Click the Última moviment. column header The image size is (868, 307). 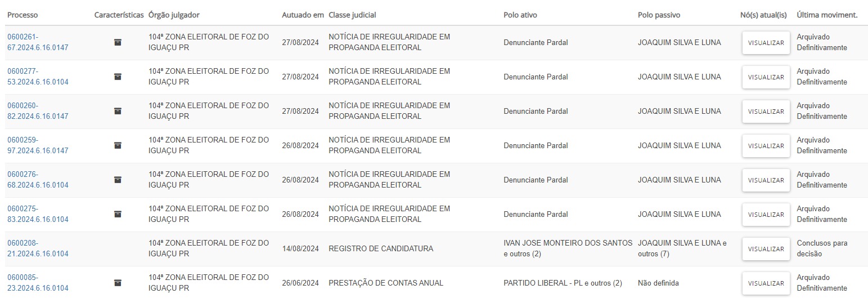click(x=827, y=15)
